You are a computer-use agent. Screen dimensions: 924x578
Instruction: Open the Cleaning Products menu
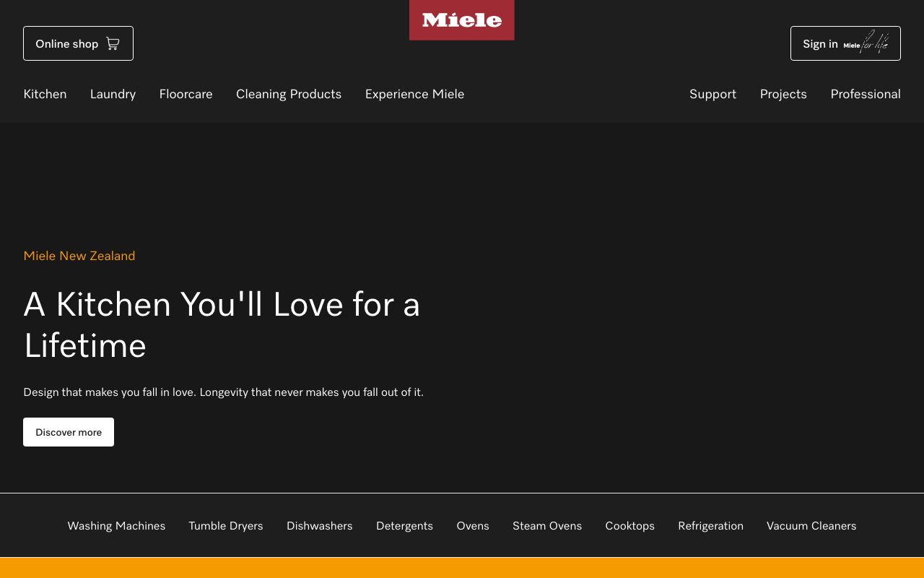[289, 94]
